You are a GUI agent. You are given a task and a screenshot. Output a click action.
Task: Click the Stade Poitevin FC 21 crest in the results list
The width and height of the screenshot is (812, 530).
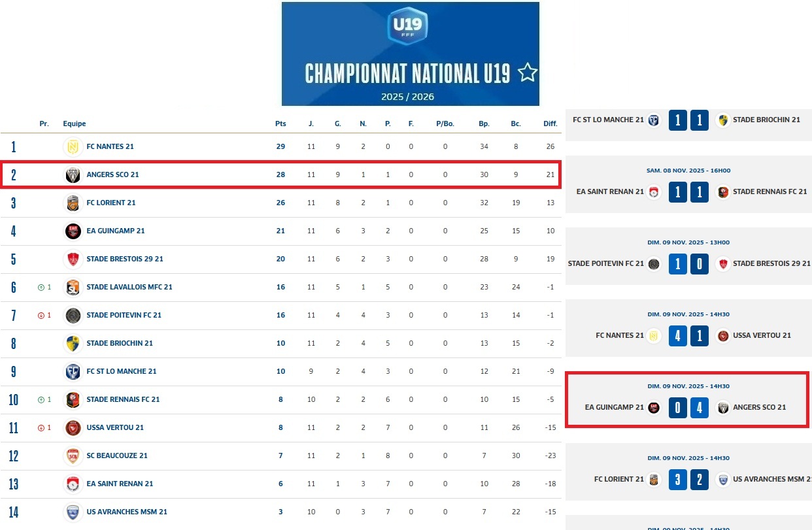pyautogui.click(x=654, y=263)
